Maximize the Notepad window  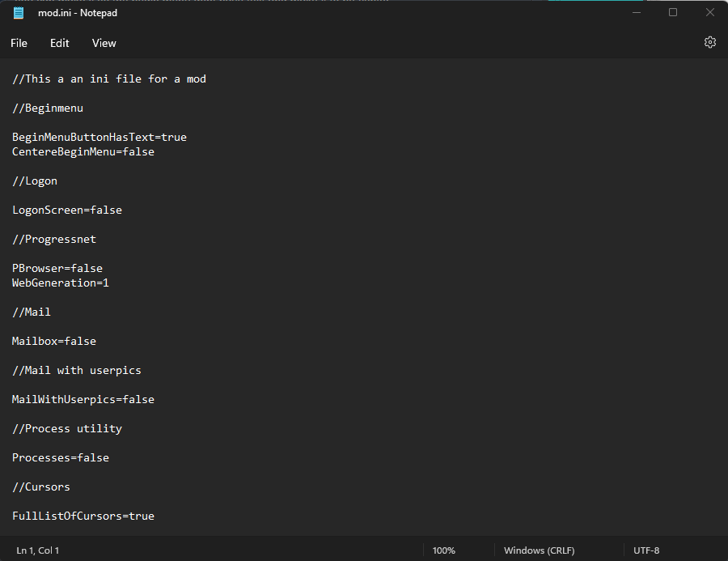[x=673, y=13]
